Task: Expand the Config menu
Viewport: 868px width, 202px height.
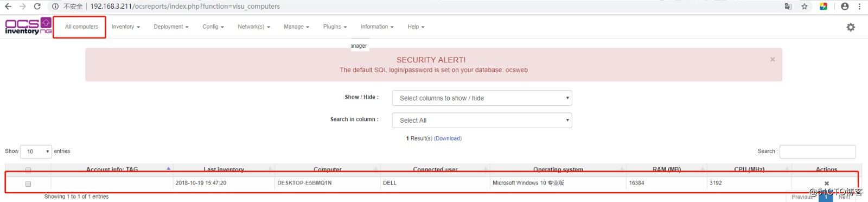Action: pyautogui.click(x=213, y=27)
